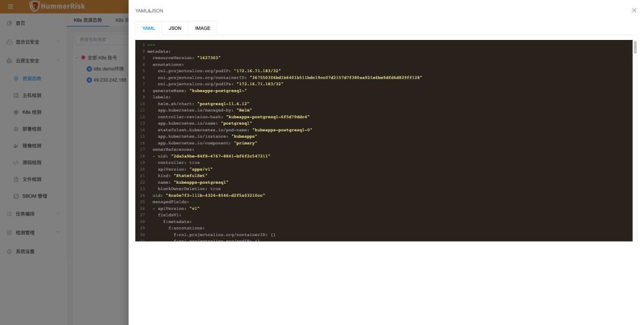Click the 资源态势 shield icon
Viewport: 644px width, 325px height.
click(x=16, y=79)
